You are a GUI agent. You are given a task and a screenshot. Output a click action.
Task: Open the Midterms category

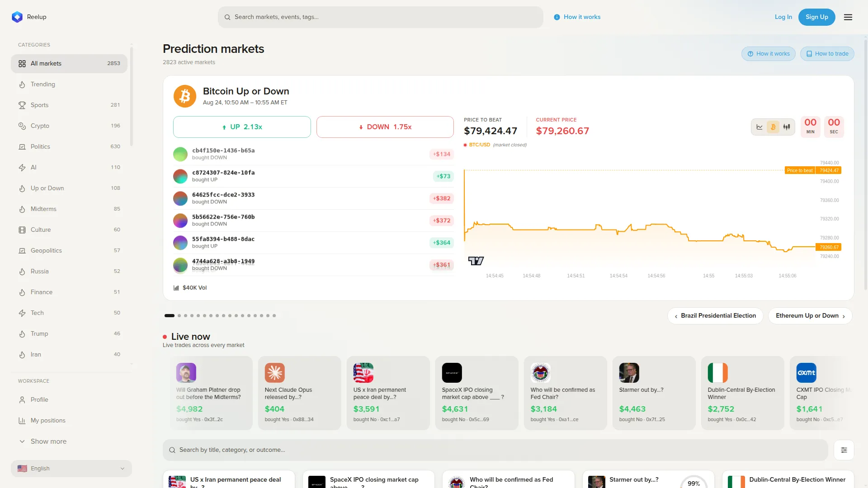(69, 209)
